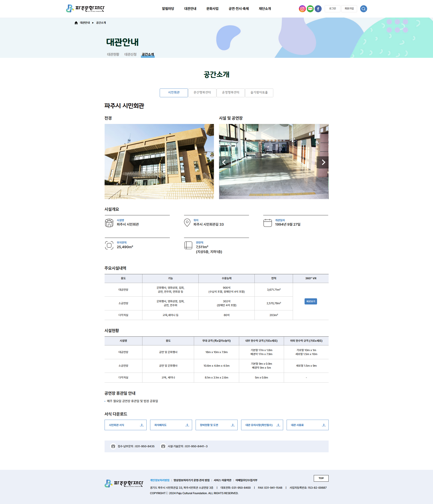
Task: Click the 시민회관 서식 download button
Action: 125,425
